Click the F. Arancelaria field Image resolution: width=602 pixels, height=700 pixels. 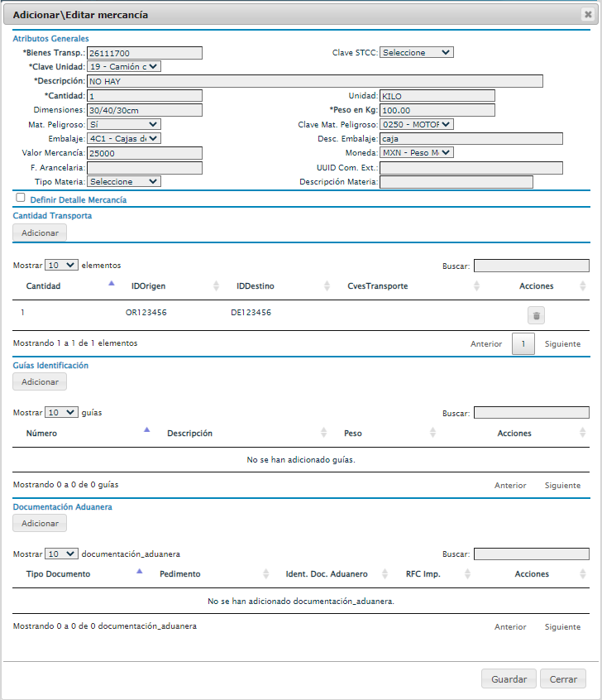[x=145, y=168]
